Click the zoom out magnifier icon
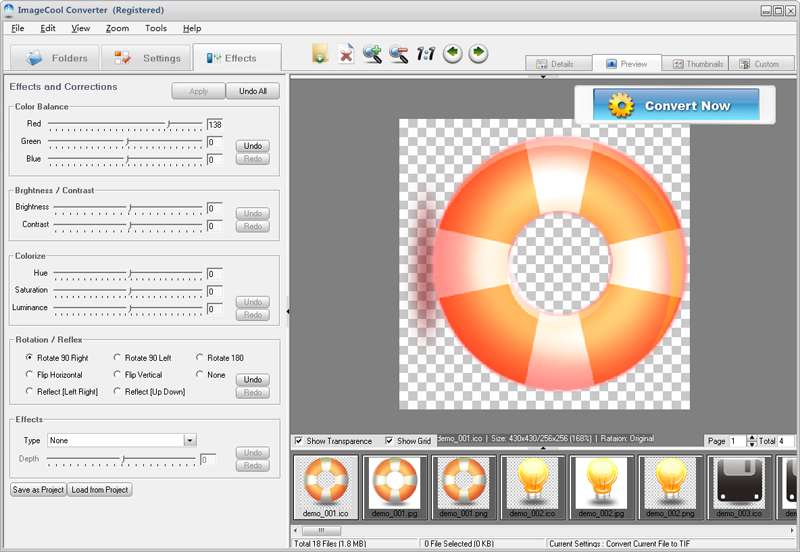Screen dimensions: 800x552 click(x=399, y=54)
